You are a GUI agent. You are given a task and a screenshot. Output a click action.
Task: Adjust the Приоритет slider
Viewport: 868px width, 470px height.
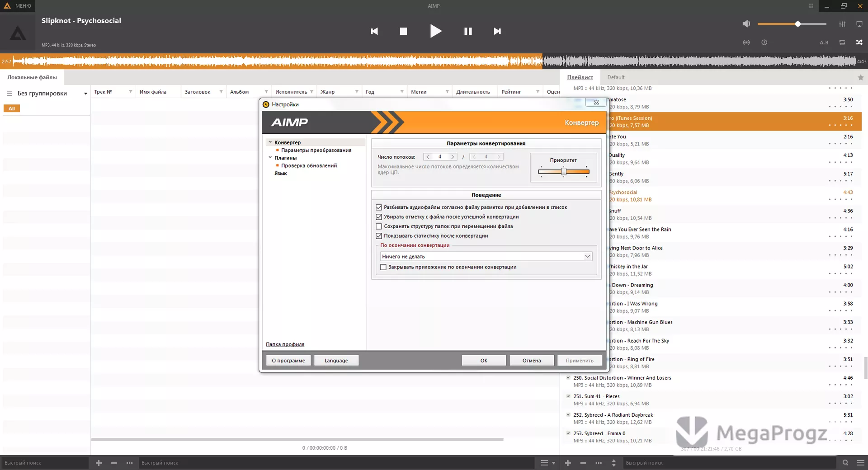(x=564, y=172)
